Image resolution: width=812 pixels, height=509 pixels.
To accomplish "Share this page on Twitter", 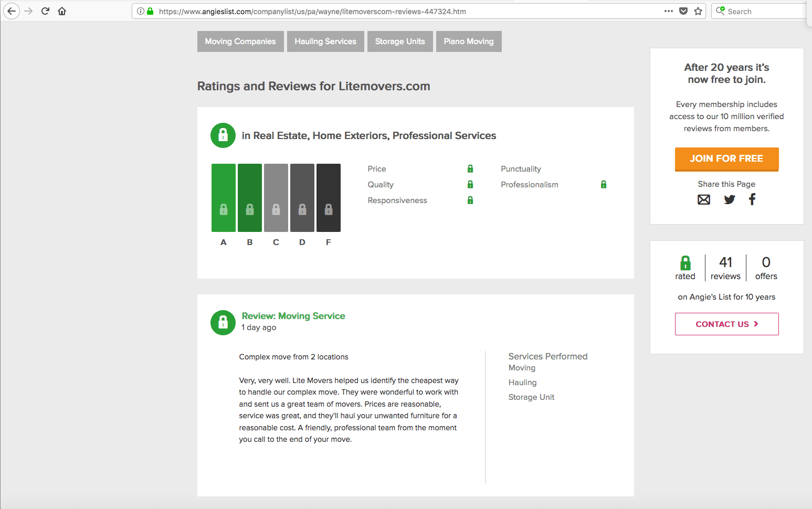I will 729,199.
